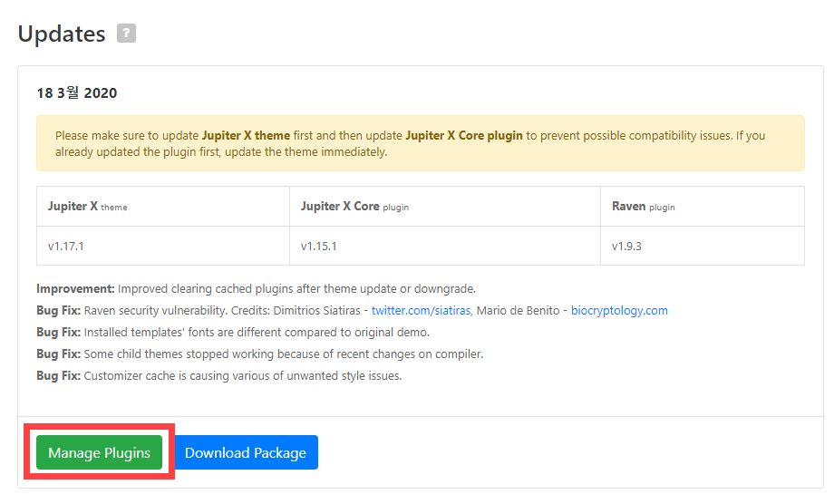Viewport: 834px width, 504px height.
Task: Select the v1.9.3 version cell
Action: (x=702, y=247)
